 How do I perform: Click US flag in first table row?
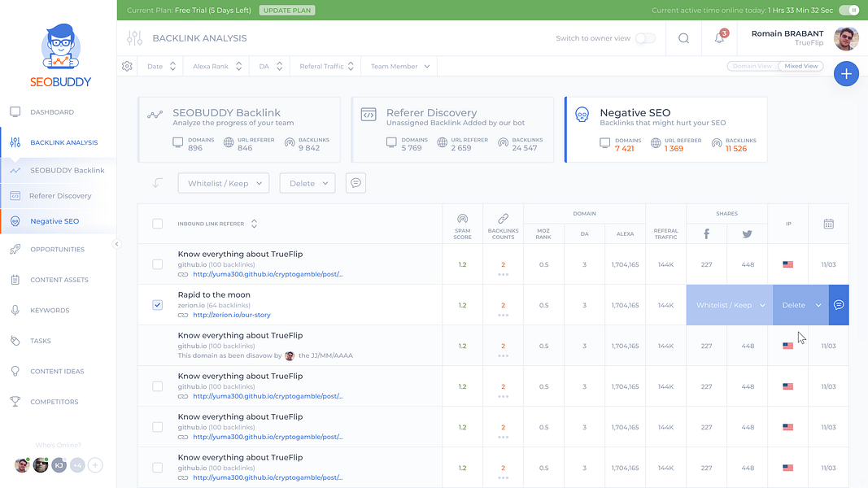(787, 264)
